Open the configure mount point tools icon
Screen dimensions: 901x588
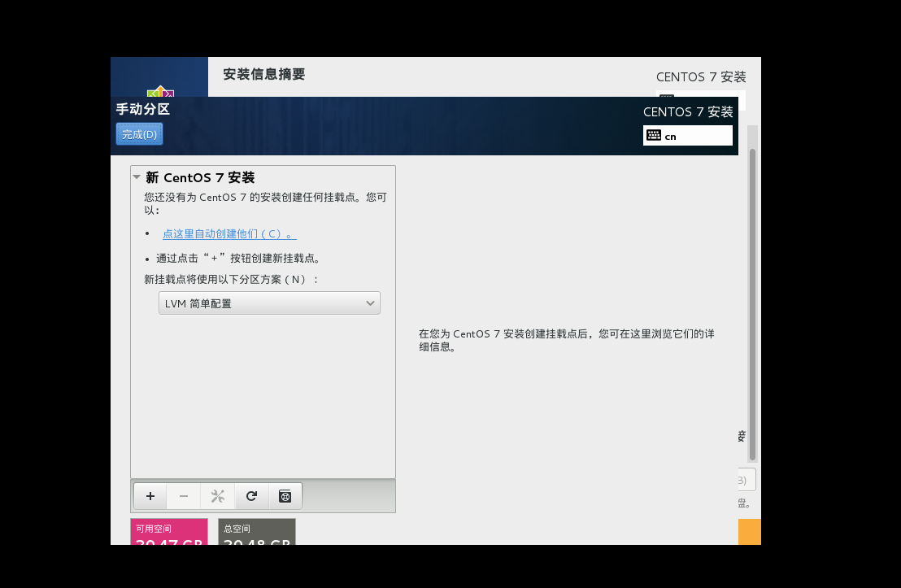tap(218, 496)
